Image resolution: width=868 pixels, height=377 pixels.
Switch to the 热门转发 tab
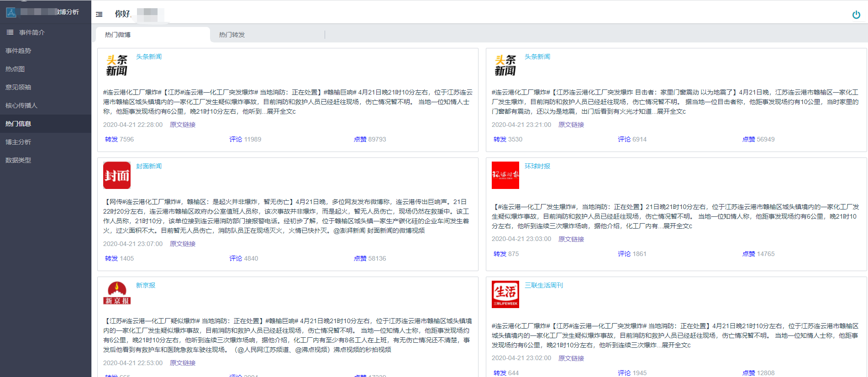click(232, 35)
